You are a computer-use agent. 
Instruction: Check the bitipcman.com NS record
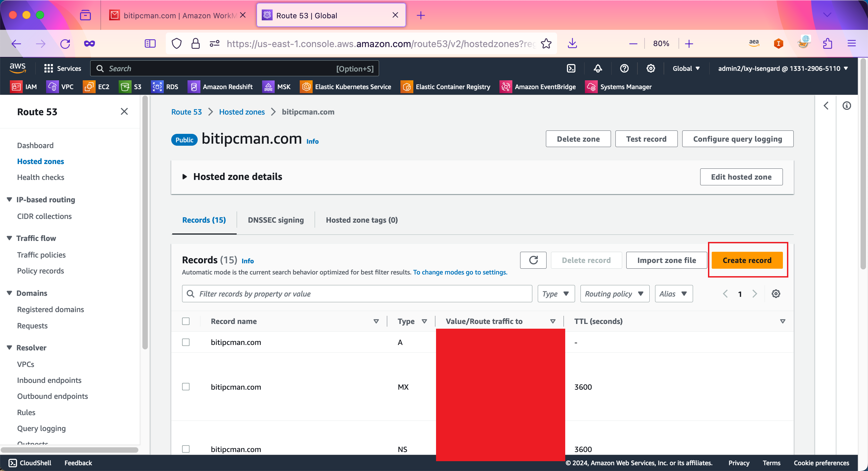pyautogui.click(x=186, y=449)
